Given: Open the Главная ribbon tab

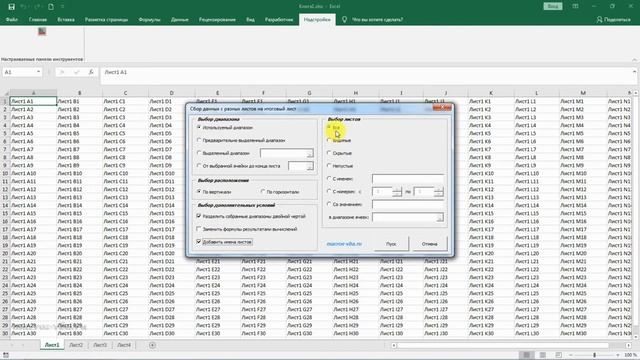Looking at the screenshot, I should tap(38, 19).
